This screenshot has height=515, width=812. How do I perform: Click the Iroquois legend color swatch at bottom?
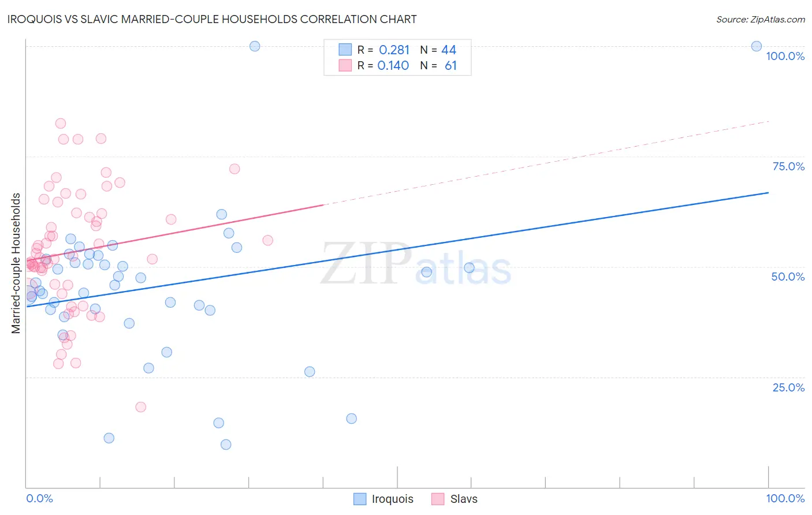pos(360,499)
